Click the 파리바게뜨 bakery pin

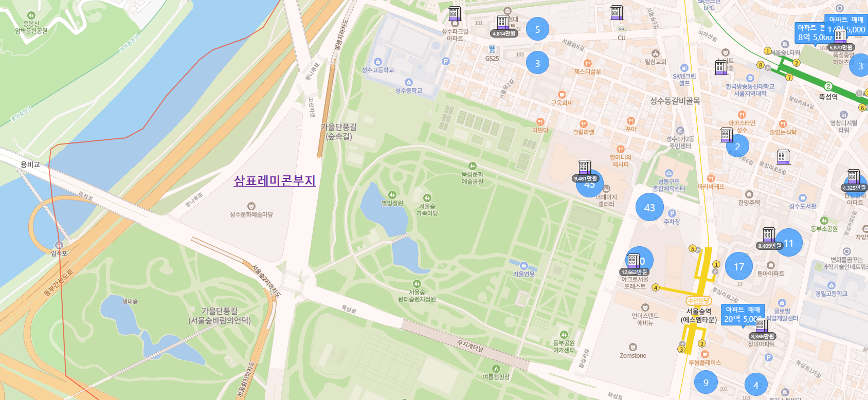[x=711, y=178]
